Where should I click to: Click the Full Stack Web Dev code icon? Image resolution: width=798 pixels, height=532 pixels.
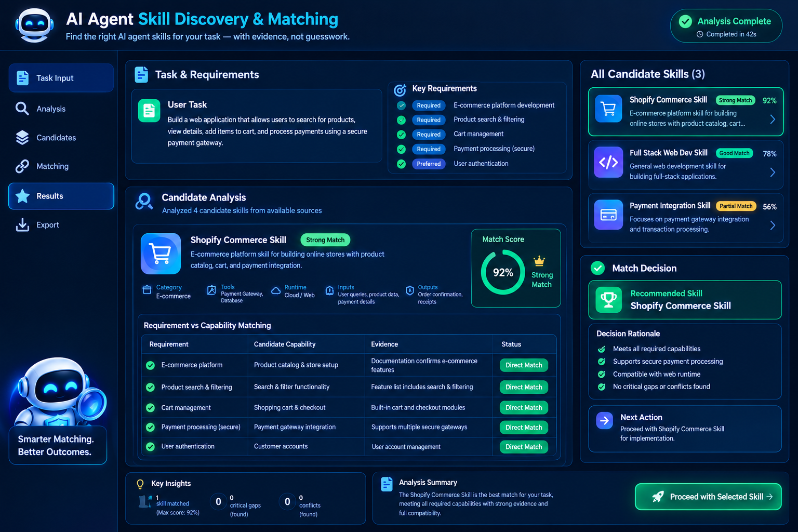608,162
